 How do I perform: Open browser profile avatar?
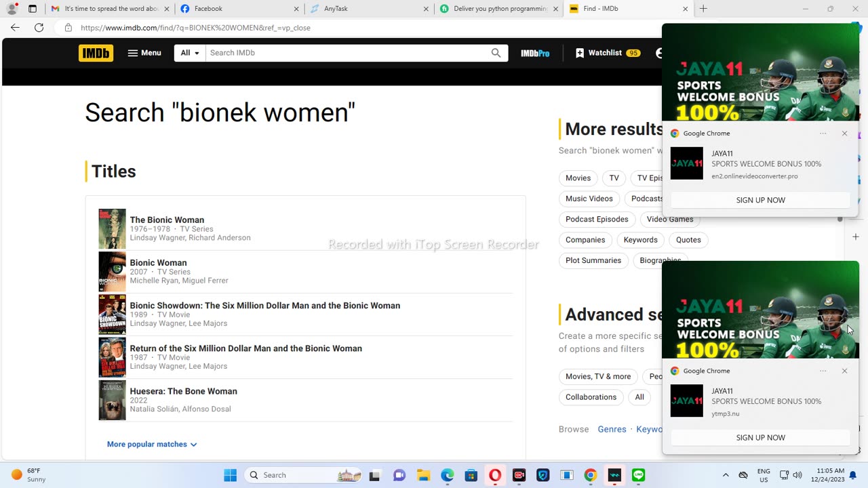(x=12, y=9)
